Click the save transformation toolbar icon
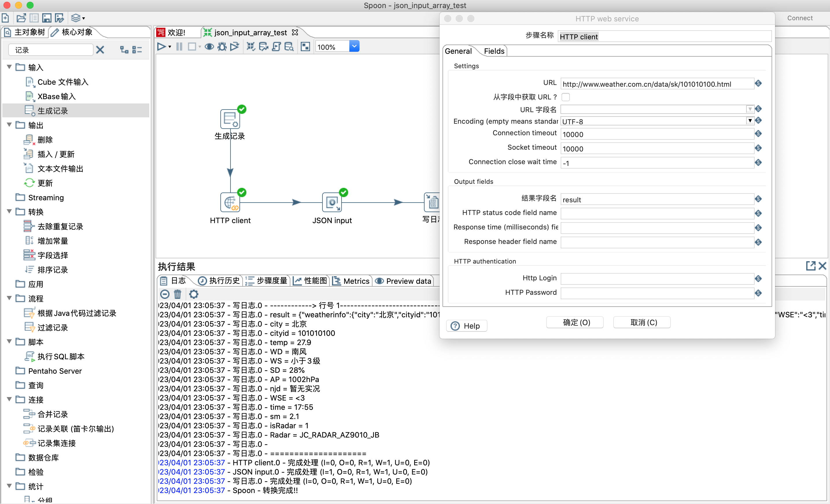The width and height of the screenshot is (830, 504). pos(47,18)
